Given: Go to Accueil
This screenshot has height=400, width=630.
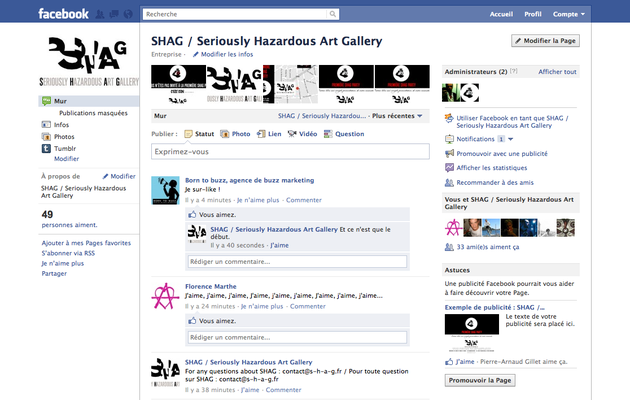Looking at the screenshot, I should (501, 14).
